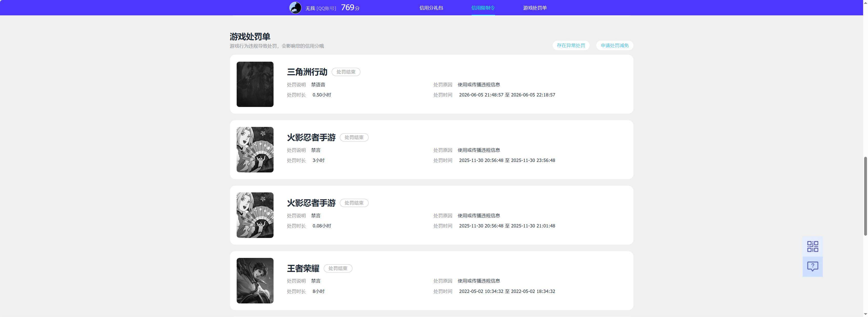The width and height of the screenshot is (868, 317).
Task: Select time range starting 2022-05-02 10:34:32
Action: pos(507,291)
